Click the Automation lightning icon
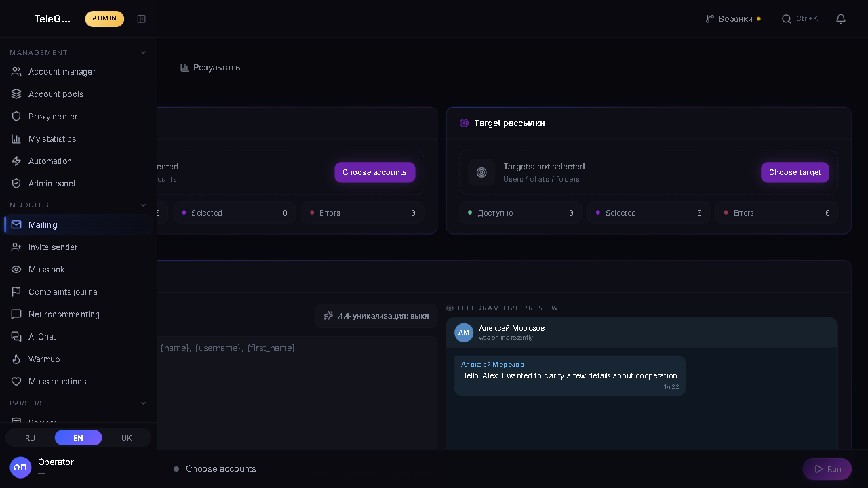The height and width of the screenshot is (488, 868). click(17, 161)
